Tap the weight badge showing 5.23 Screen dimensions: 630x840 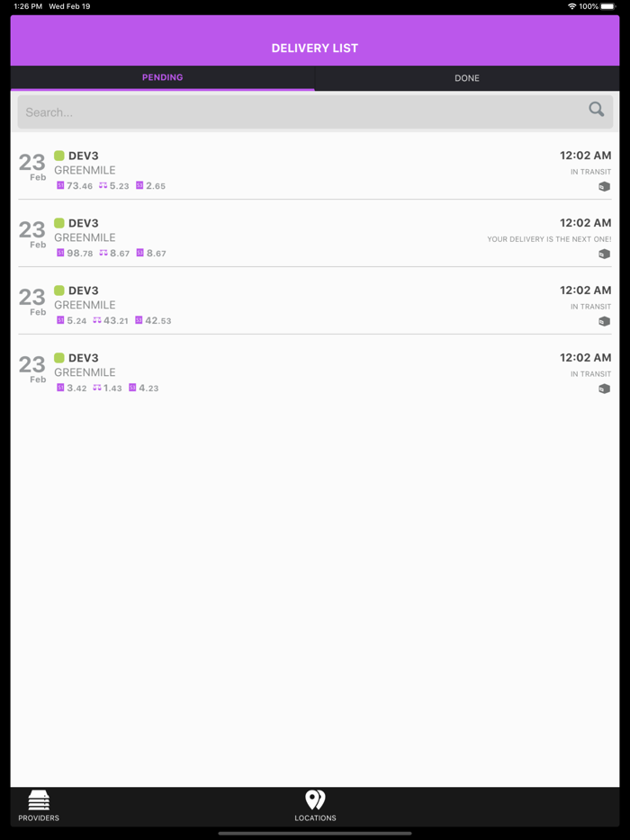112,186
